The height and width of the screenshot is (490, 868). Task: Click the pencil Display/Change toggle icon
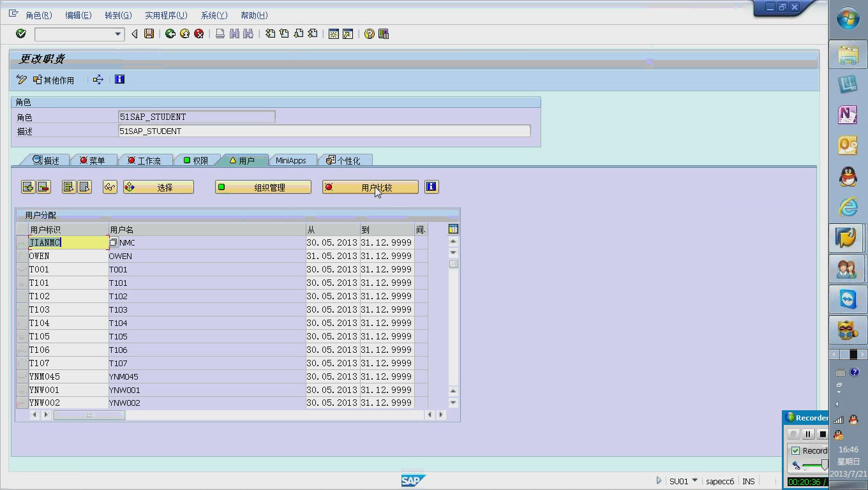pos(22,80)
